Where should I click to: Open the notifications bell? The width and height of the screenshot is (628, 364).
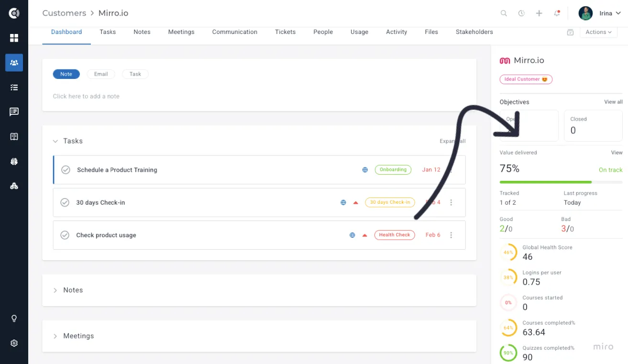[557, 13]
